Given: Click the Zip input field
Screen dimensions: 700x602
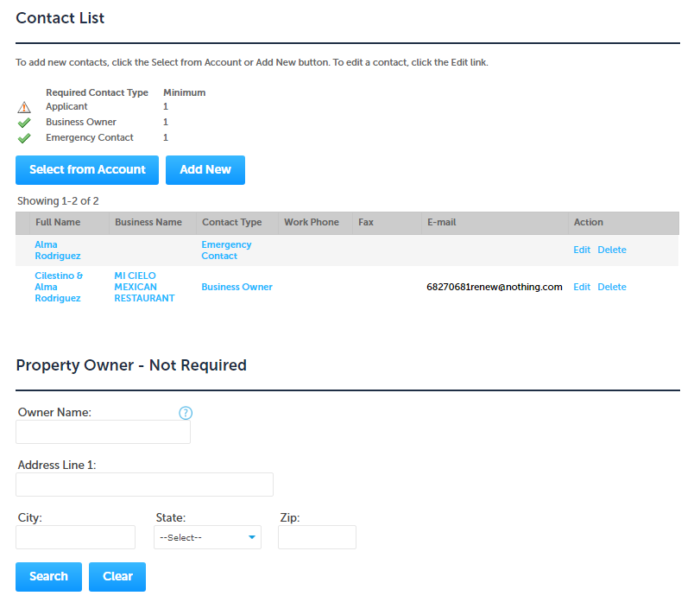Looking at the screenshot, I should pos(317,537).
